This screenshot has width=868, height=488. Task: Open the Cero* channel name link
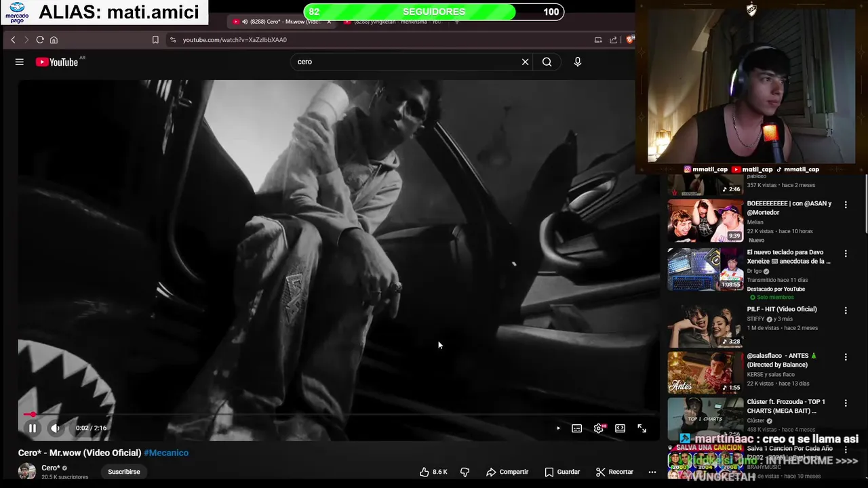(51, 468)
